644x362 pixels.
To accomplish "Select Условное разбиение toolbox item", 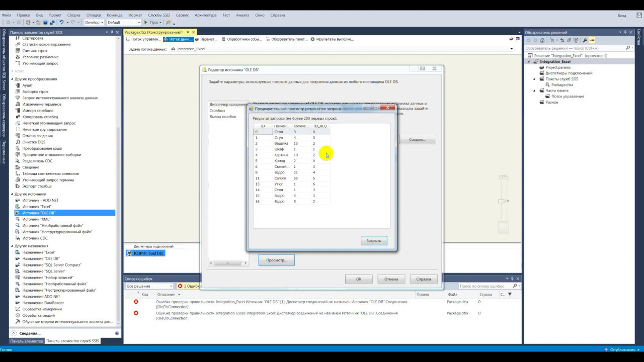I will [x=40, y=57].
